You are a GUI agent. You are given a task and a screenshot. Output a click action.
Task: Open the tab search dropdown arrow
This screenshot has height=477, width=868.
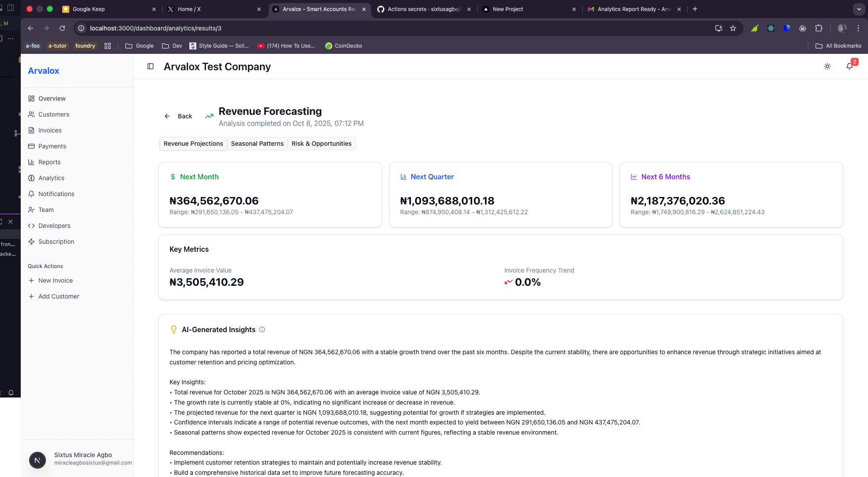pos(859,9)
